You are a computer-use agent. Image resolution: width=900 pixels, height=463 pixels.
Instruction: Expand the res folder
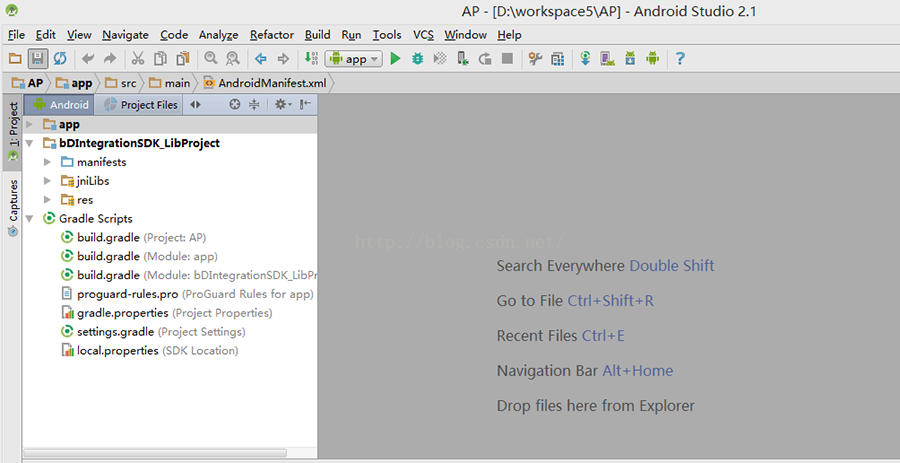[48, 200]
